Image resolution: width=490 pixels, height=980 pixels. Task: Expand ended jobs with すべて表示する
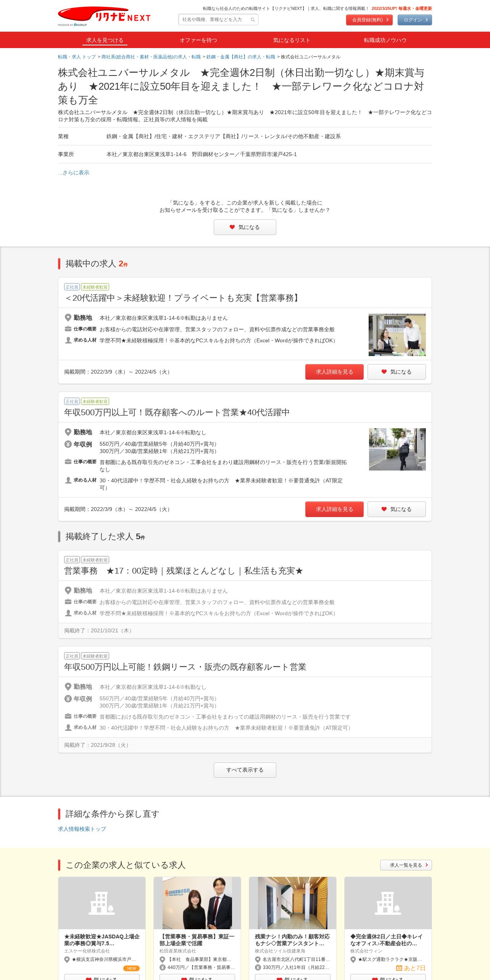[245, 770]
